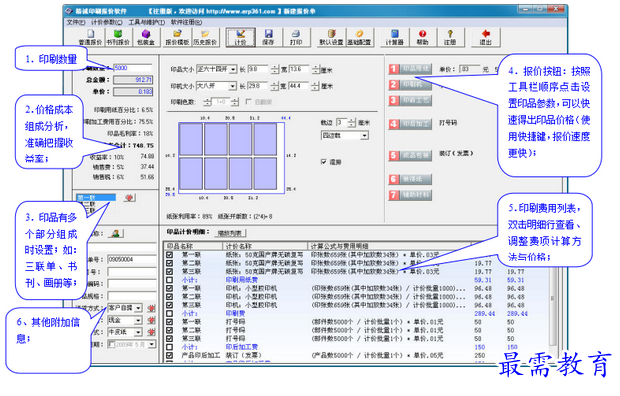Uncheck the 第一联 小型胶印机 row checkbox
Viewport: 620px width, 396px height.
(170, 288)
